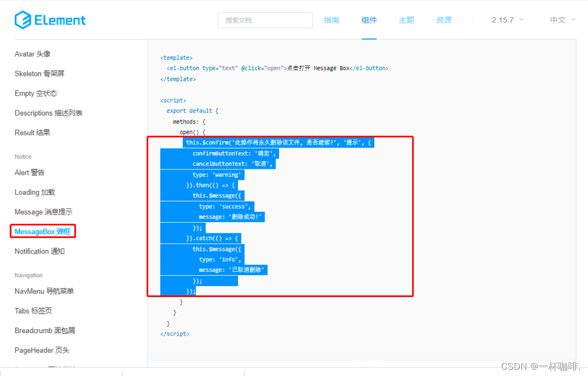The height and width of the screenshot is (376, 588).
Task: Click the Element logo
Action: [x=50, y=20]
